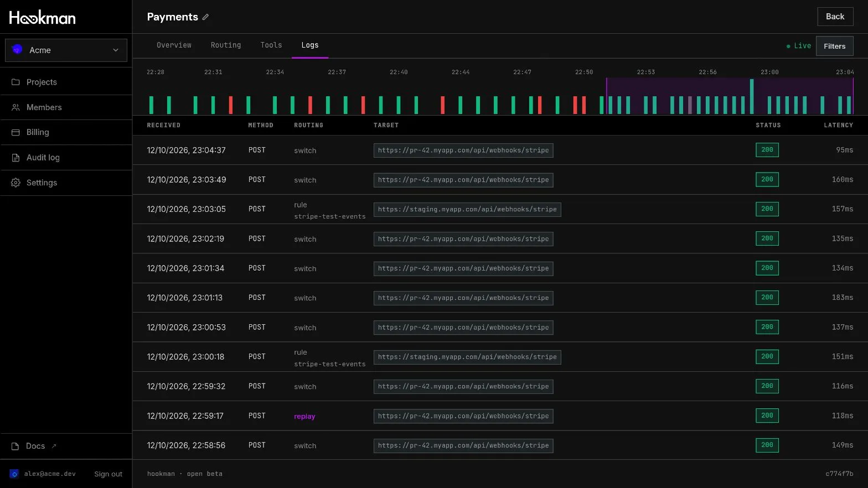Click the Billing card icon
Viewport: 868px width, 488px height.
[x=15, y=132]
